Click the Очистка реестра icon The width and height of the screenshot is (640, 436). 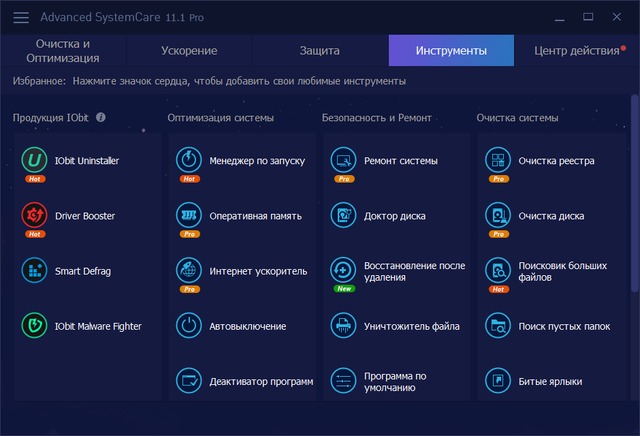click(498, 160)
